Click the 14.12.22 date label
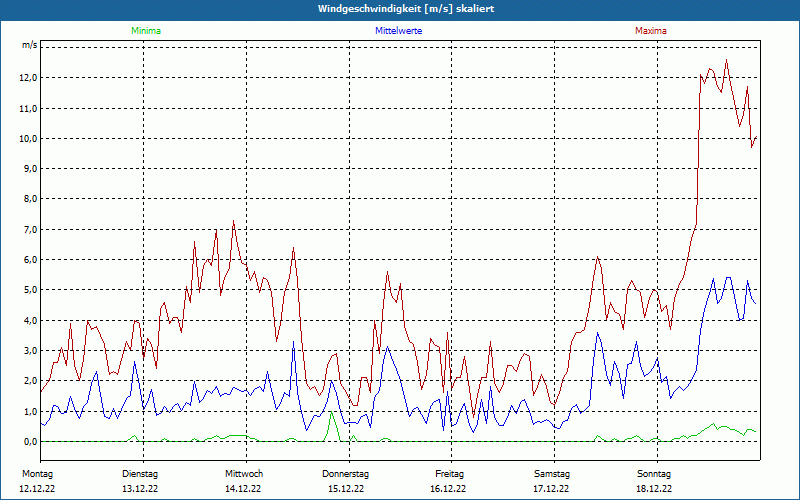This screenshot has width=800, height=500. pos(243,489)
